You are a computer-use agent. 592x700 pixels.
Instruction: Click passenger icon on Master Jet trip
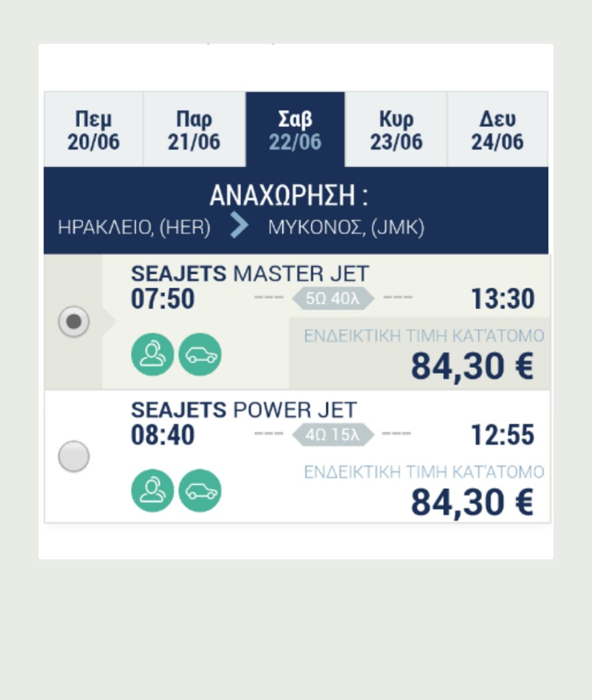[152, 354]
